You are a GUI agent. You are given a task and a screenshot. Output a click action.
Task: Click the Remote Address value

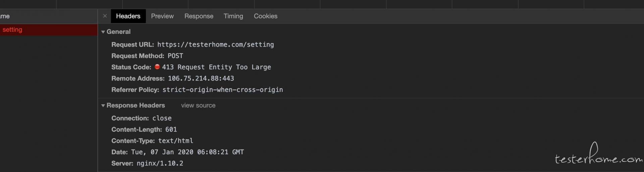(201, 78)
